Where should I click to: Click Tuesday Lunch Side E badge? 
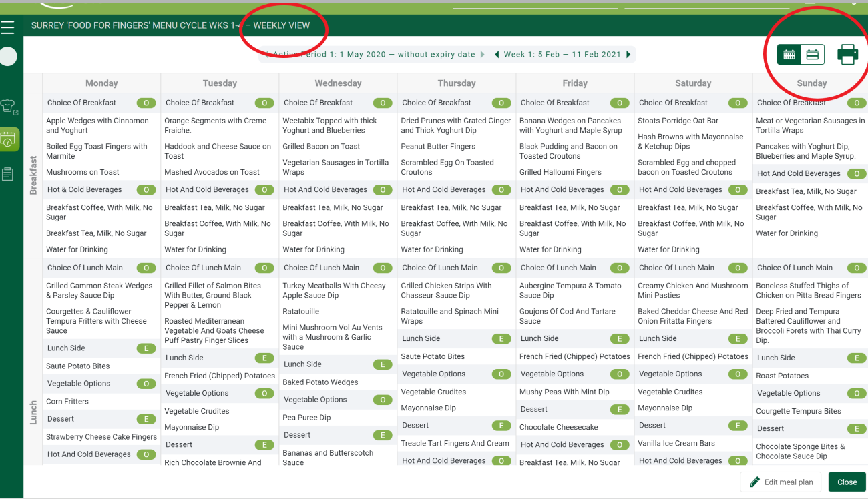264,358
